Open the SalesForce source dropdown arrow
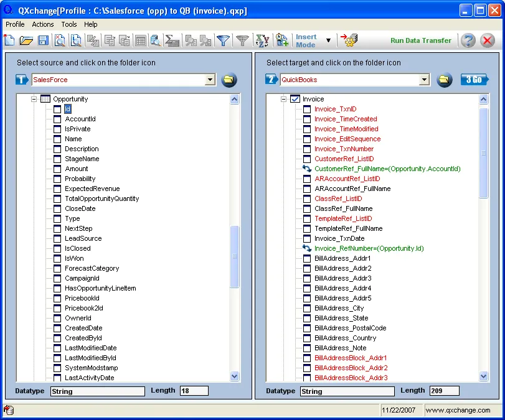 point(210,80)
